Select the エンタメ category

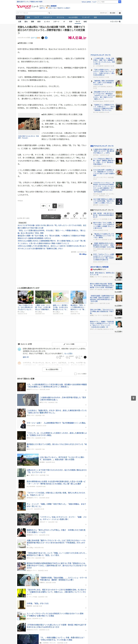coord(47,21)
